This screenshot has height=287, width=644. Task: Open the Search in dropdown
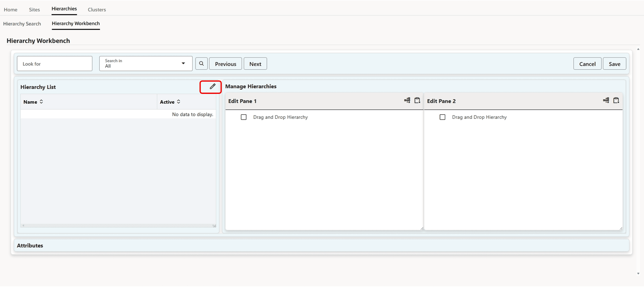tap(146, 63)
